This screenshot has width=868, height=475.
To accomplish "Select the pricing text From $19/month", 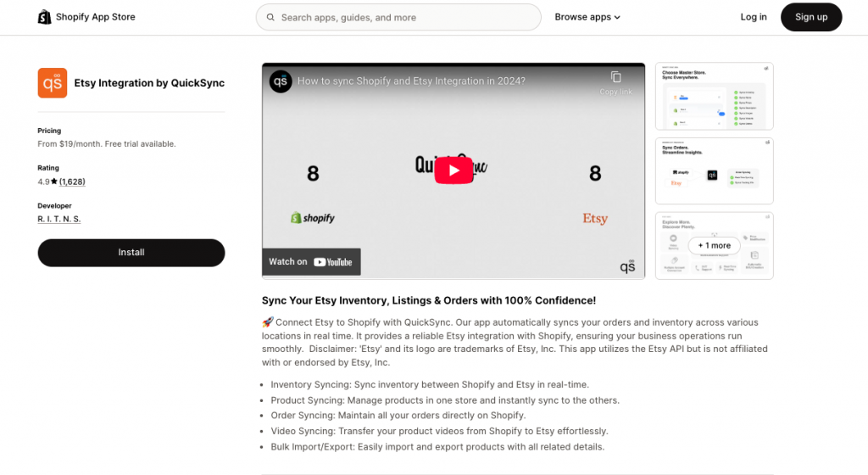I will (x=107, y=144).
